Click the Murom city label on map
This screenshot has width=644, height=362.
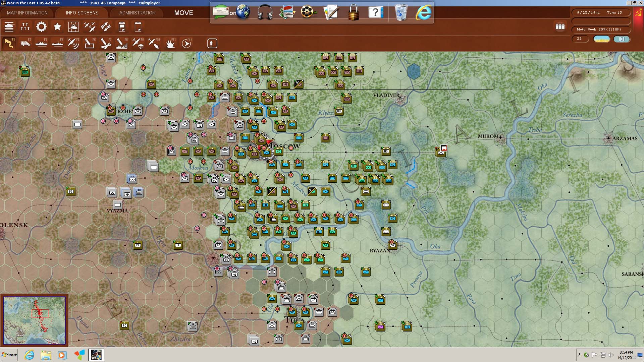[x=488, y=136]
